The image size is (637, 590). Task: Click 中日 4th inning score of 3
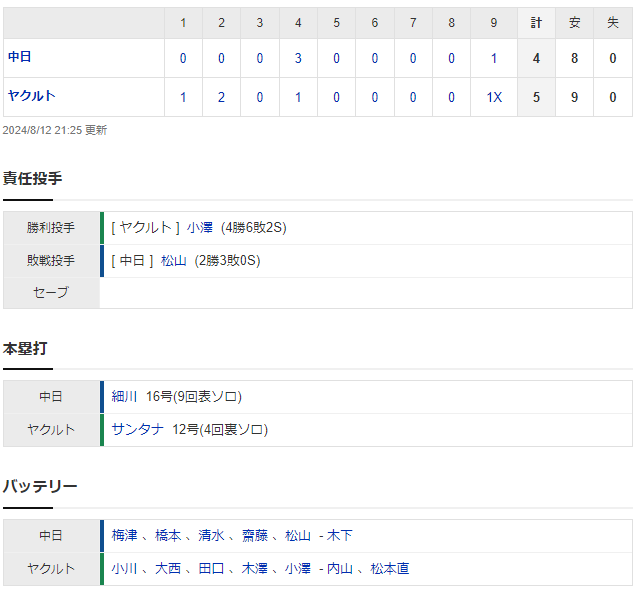[x=298, y=59]
